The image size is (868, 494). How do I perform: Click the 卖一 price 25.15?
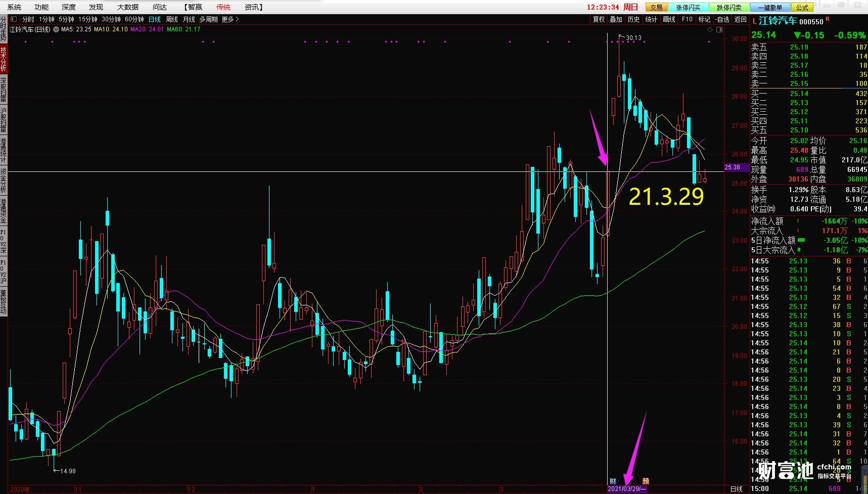point(799,83)
